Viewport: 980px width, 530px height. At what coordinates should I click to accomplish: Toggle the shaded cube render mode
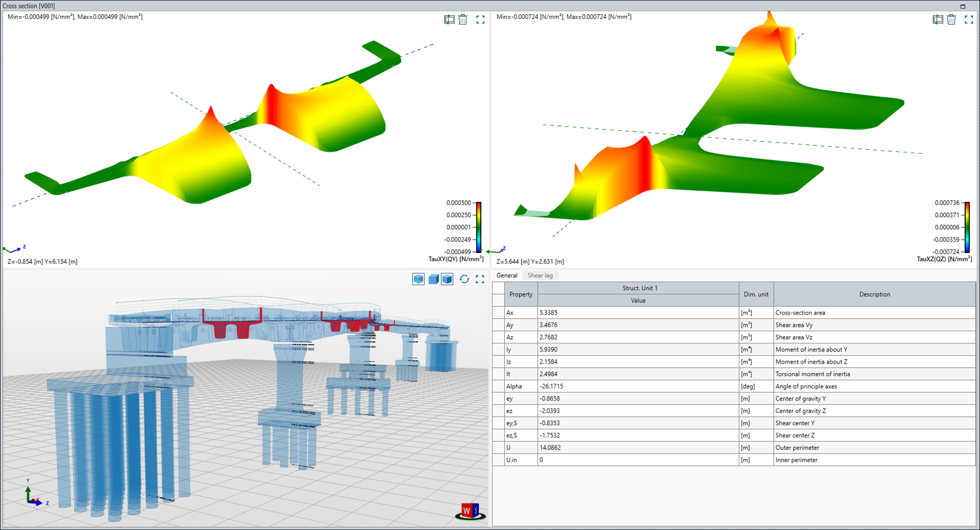click(447, 279)
